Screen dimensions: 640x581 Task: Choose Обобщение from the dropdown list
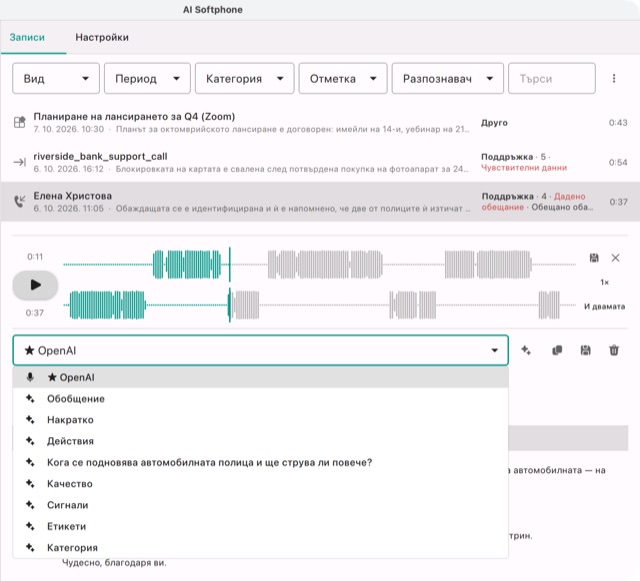pyautogui.click(x=260, y=398)
